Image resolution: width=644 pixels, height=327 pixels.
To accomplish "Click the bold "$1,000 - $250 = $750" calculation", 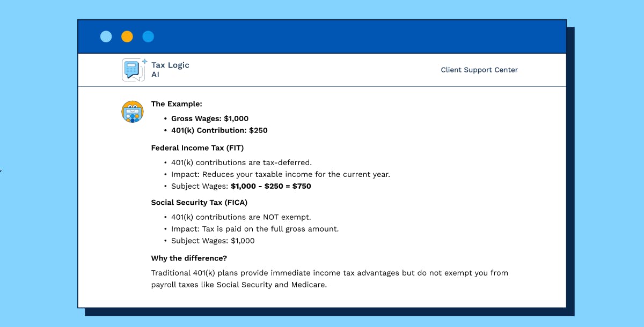I will [x=270, y=186].
